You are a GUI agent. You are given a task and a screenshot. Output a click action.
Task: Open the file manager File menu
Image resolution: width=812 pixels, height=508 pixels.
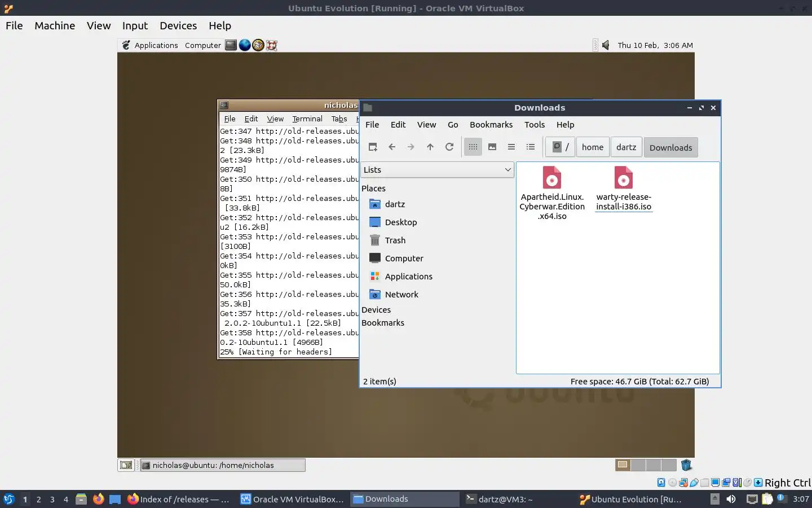click(372, 125)
